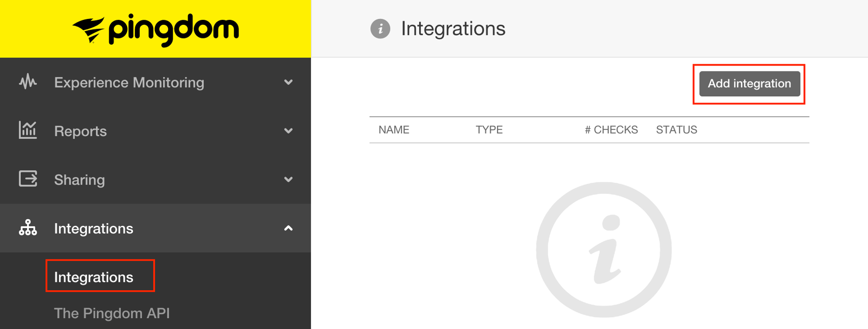868x329 pixels.
Task: Click the Pingdom logo
Action: (156, 29)
